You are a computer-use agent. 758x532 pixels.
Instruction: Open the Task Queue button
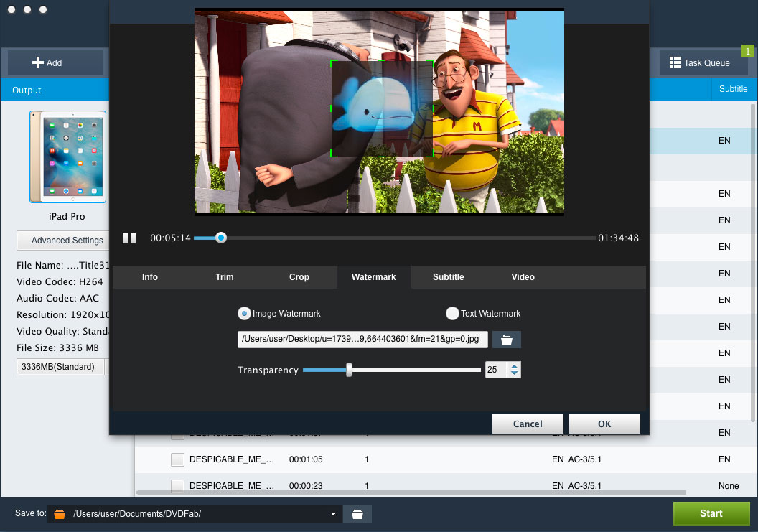click(x=703, y=62)
